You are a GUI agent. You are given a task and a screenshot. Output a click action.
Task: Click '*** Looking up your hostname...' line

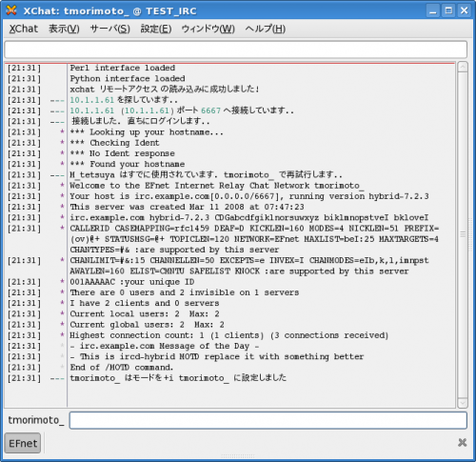coord(147,132)
